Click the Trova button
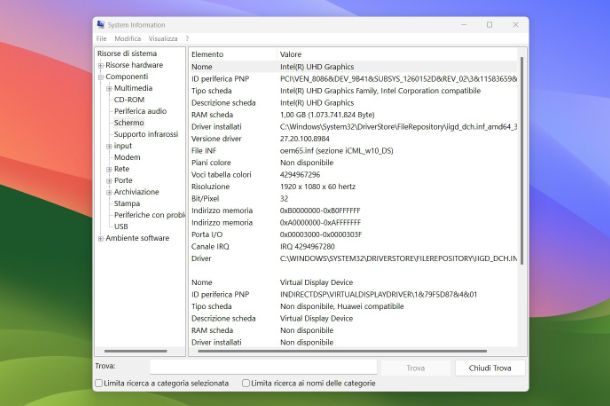This screenshot has height=406, width=610. coord(415,368)
